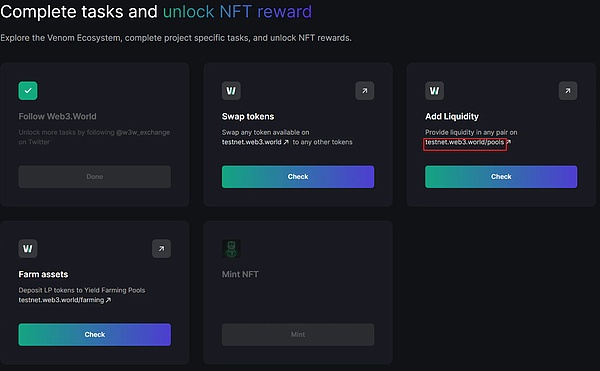
Task: Click the Add Liquidity card title
Action: coord(452,116)
